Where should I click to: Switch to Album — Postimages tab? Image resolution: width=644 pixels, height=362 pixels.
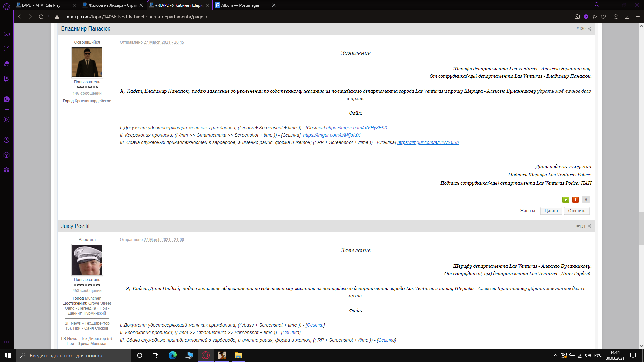(x=240, y=5)
